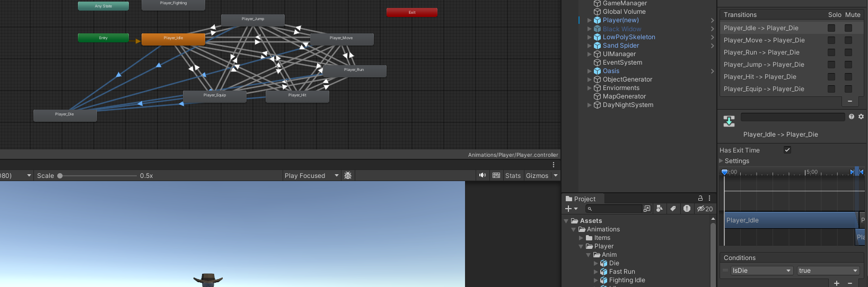
Task: Toggle Solo for Player_Idle -> Player_Die
Action: point(831,28)
